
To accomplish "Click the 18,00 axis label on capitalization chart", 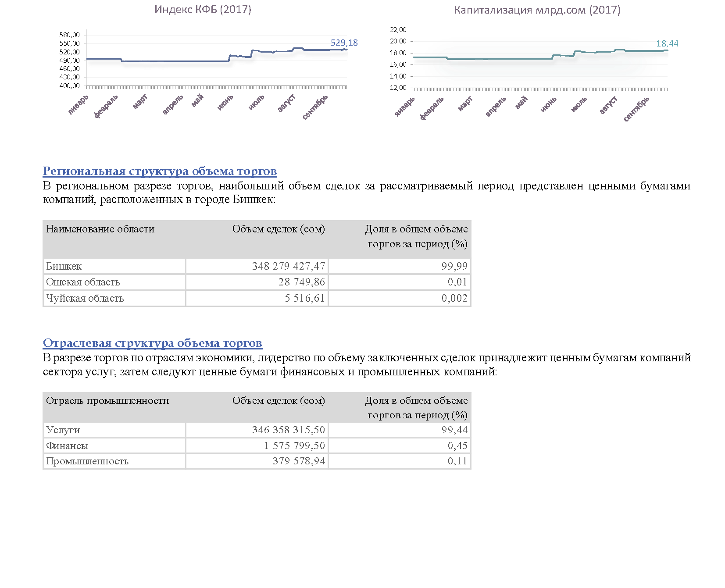I will pyautogui.click(x=398, y=53).
